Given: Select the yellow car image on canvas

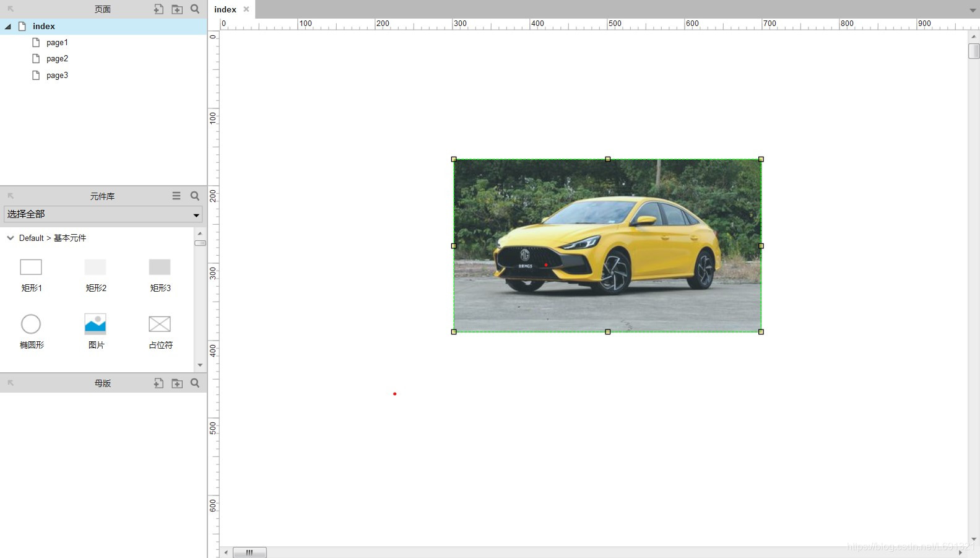Looking at the screenshot, I should 607,245.
